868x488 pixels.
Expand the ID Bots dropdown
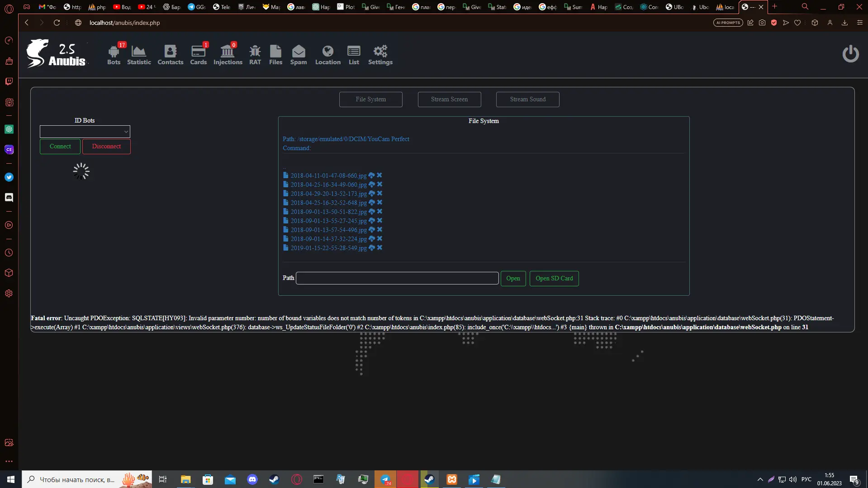click(85, 132)
